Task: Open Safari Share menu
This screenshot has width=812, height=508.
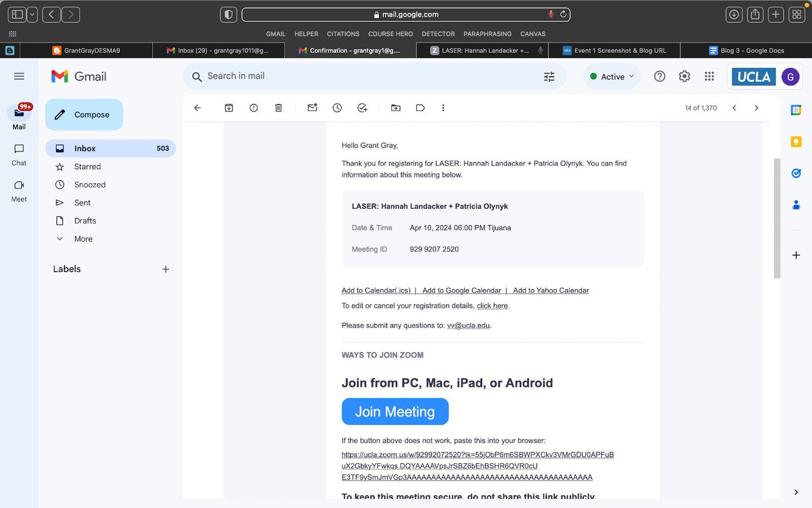Action: (x=755, y=15)
